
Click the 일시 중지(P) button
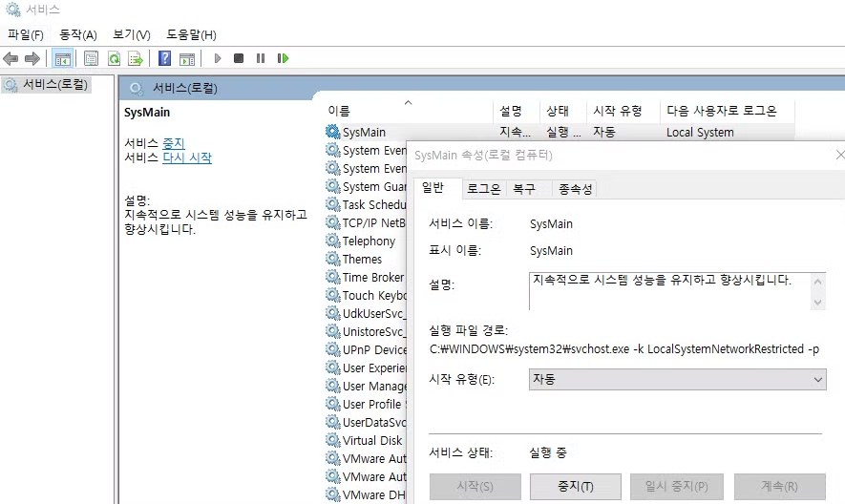(x=677, y=486)
